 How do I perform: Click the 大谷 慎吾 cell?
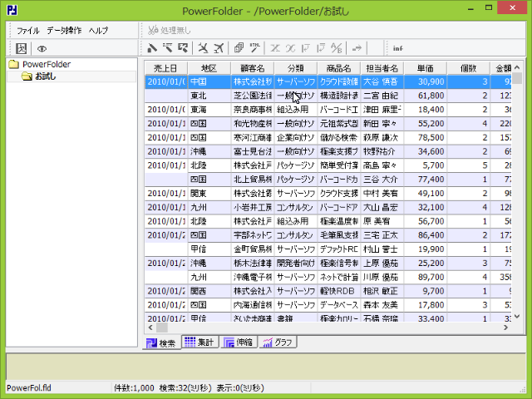[x=382, y=81]
